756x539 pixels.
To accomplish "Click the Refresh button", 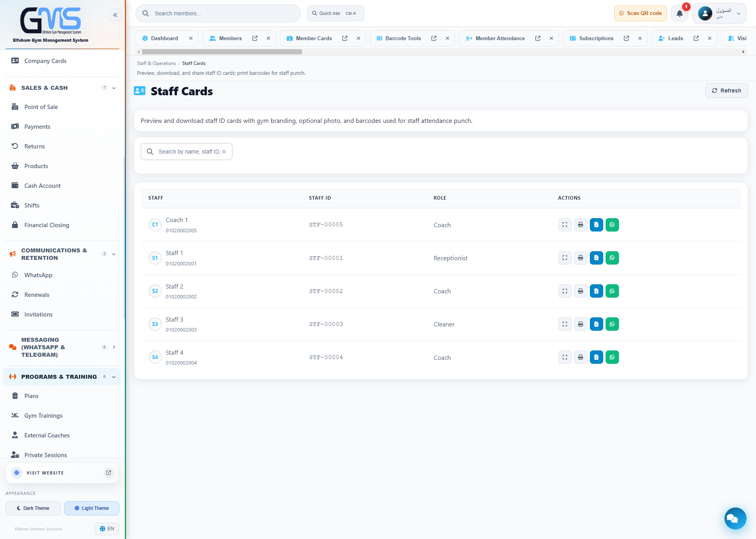I will coord(726,91).
